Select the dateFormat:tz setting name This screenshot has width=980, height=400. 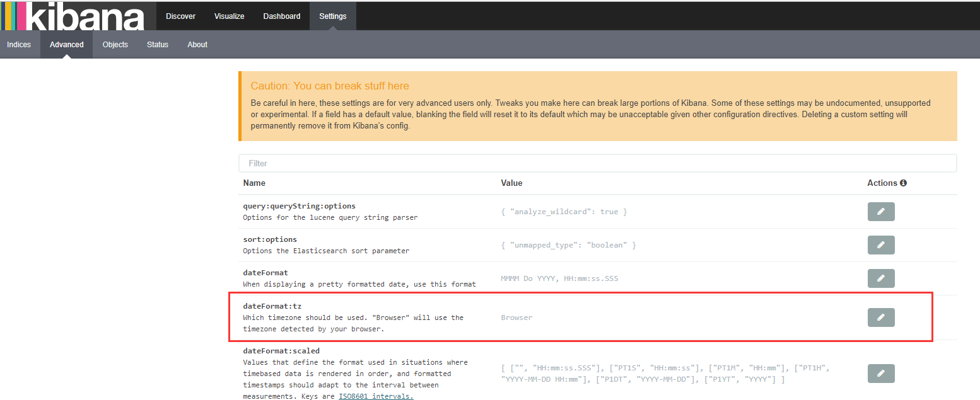[x=272, y=306]
